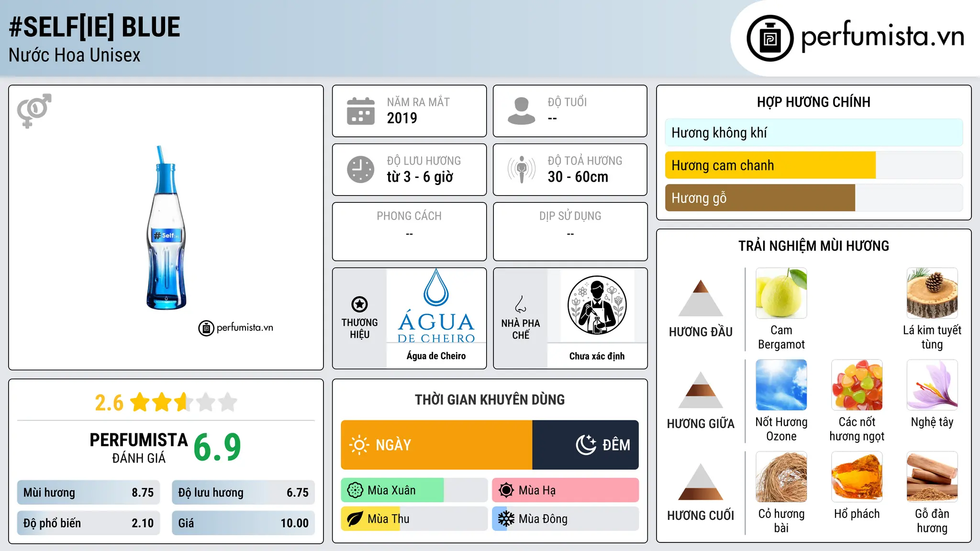Select the sun icon for Mùa Hạ

pos(506,490)
